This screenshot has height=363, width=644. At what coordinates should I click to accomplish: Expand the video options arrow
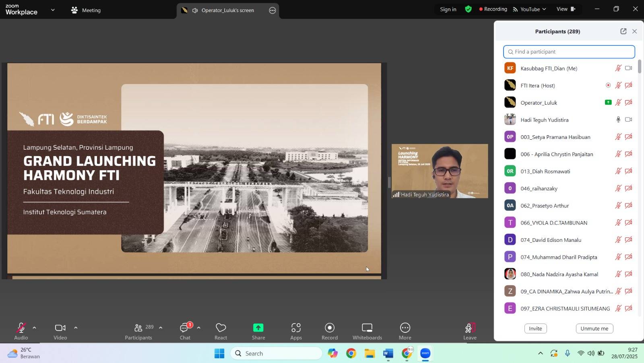point(76,328)
